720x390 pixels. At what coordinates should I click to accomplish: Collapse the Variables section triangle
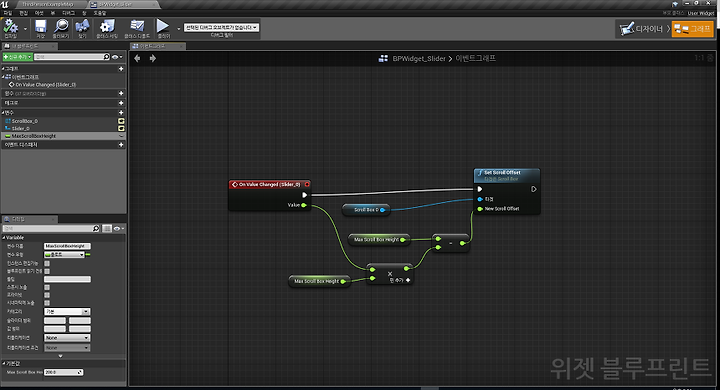coord(3,113)
